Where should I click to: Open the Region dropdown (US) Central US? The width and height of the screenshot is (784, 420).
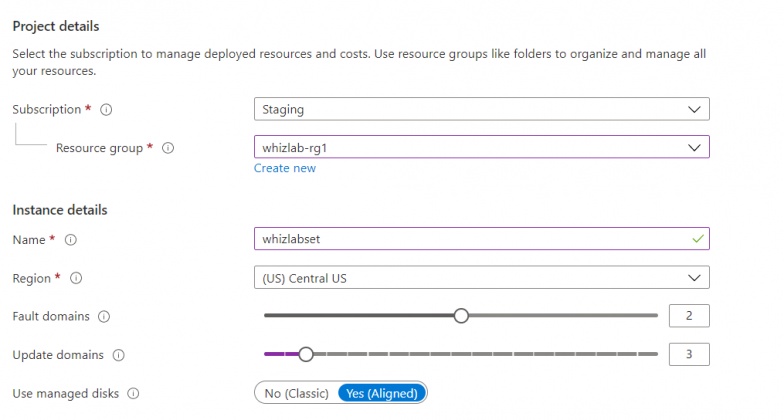coord(482,277)
